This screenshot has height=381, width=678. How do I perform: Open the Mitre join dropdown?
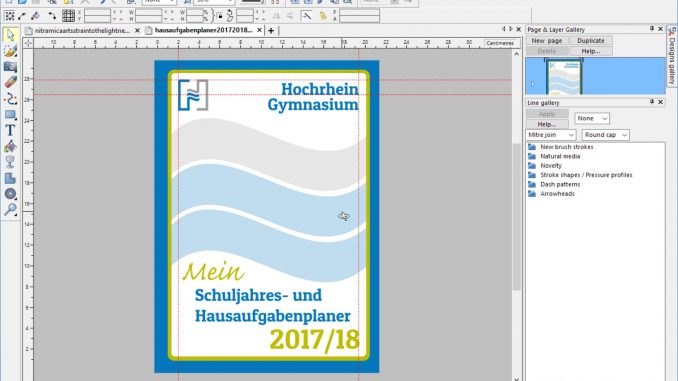(551, 135)
